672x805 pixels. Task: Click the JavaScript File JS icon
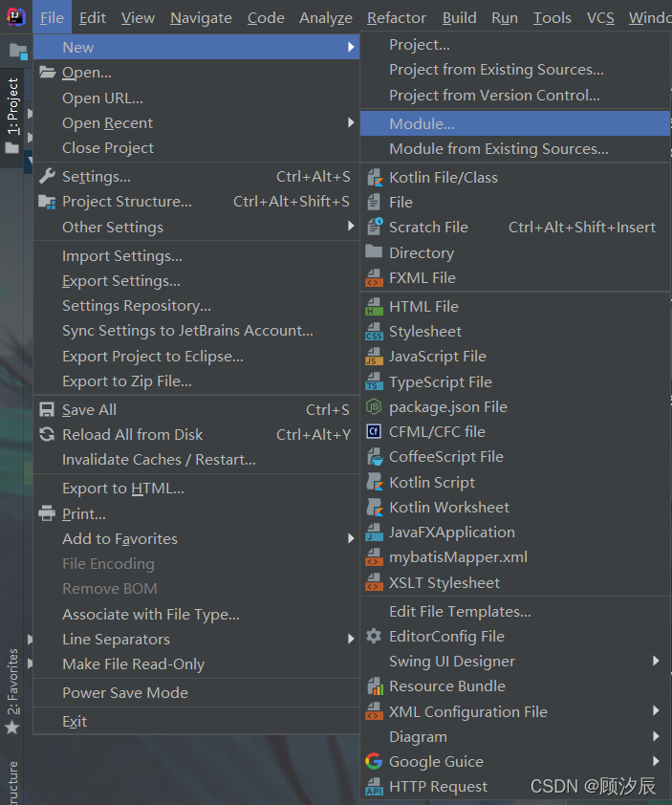point(375,357)
